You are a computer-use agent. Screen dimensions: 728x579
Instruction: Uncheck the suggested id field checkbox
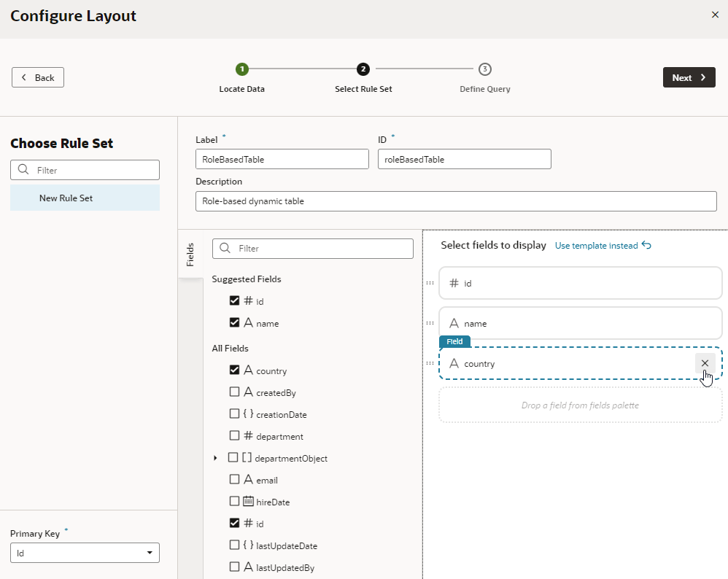tap(234, 300)
